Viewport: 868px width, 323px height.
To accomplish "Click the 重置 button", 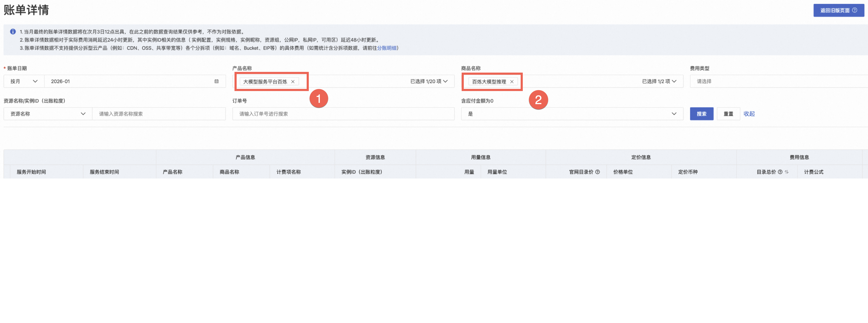I will coord(728,114).
